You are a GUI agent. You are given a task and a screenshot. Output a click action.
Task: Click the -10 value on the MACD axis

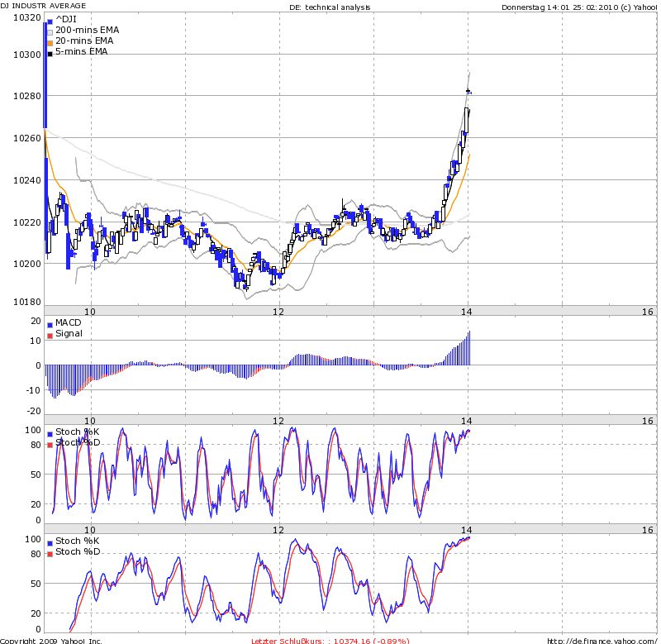coord(33,390)
